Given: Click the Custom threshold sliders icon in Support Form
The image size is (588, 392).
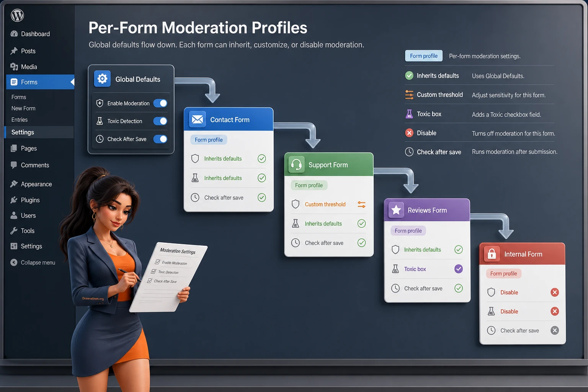Looking at the screenshot, I should [x=361, y=204].
